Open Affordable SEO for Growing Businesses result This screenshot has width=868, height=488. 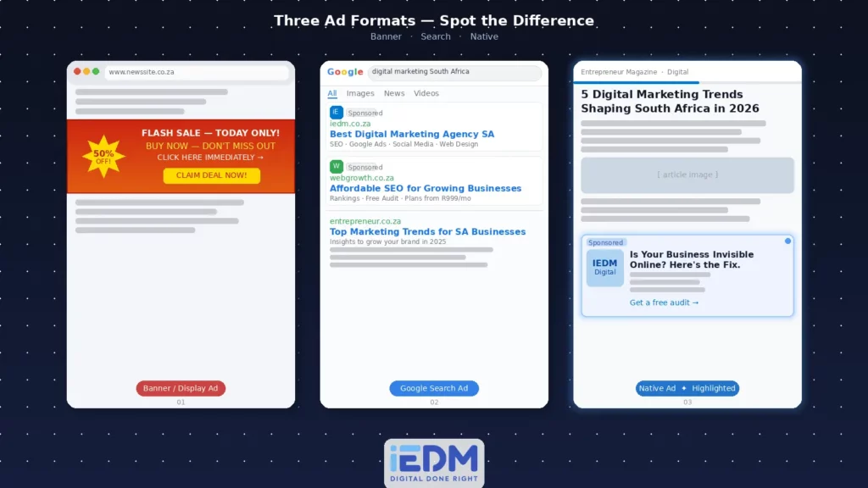pos(426,188)
